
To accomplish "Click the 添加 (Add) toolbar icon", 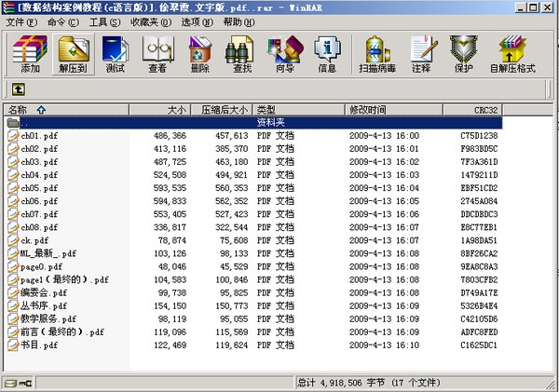I will (30, 54).
